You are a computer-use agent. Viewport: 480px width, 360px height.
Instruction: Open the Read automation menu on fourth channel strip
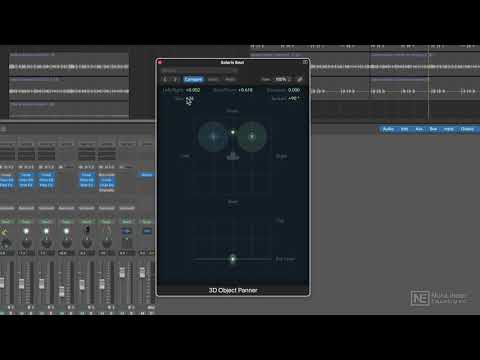(66, 221)
